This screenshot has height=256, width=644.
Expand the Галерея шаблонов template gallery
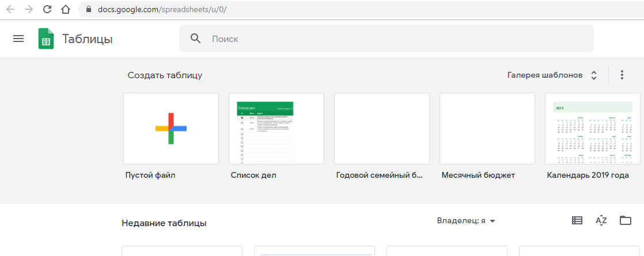coord(552,75)
